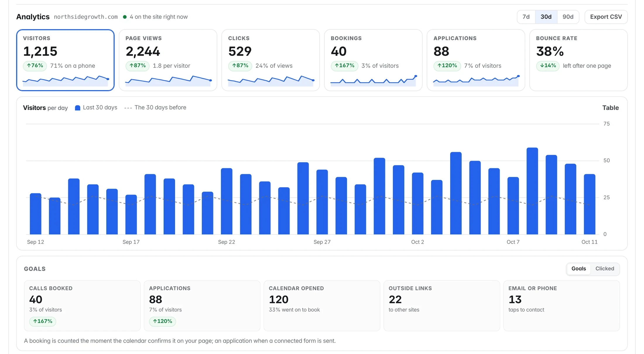Switch the chart to Table view

pyautogui.click(x=610, y=108)
